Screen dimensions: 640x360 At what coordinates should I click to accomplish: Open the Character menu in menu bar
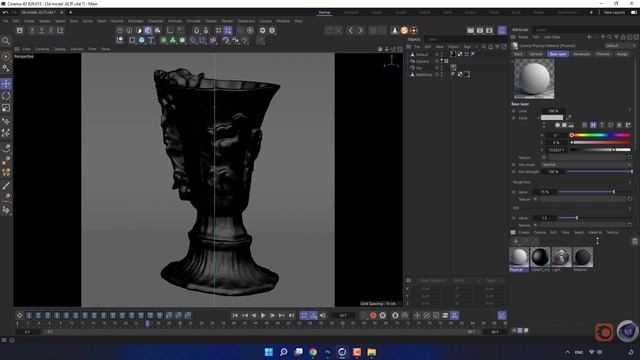click(156, 21)
